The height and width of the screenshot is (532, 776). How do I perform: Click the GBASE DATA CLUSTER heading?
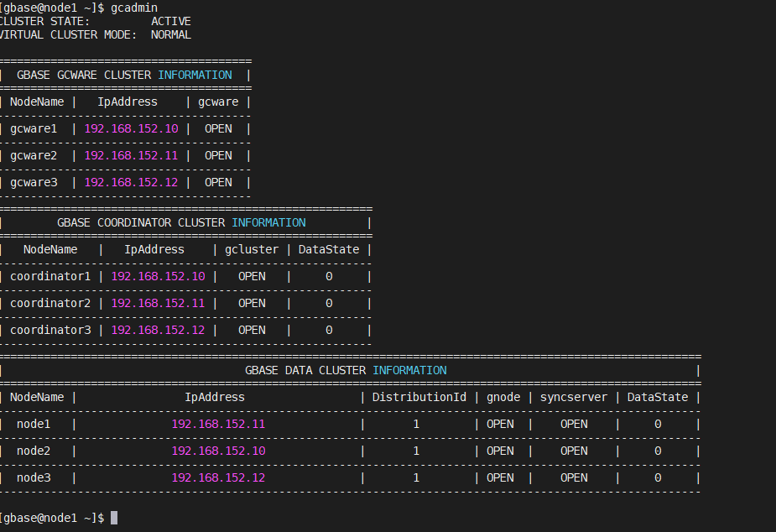pyautogui.click(x=305, y=370)
